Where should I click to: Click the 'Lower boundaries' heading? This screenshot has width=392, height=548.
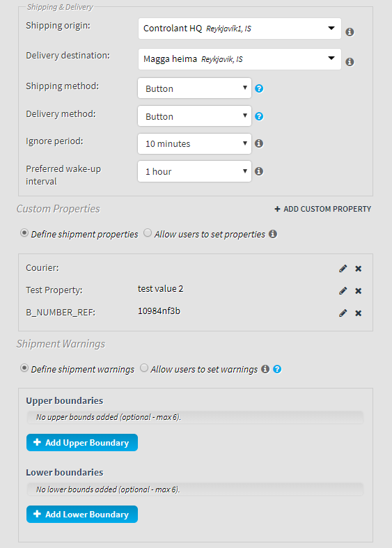click(65, 472)
